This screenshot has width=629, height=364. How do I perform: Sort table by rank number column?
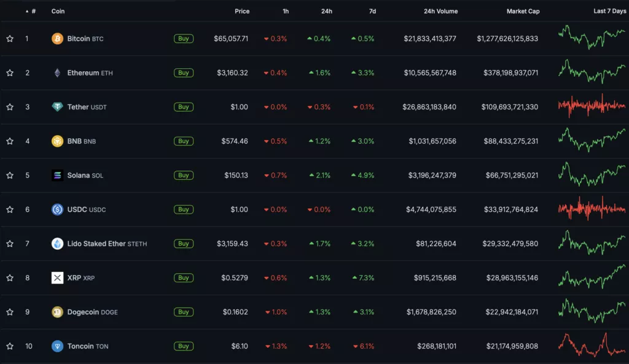pos(31,11)
